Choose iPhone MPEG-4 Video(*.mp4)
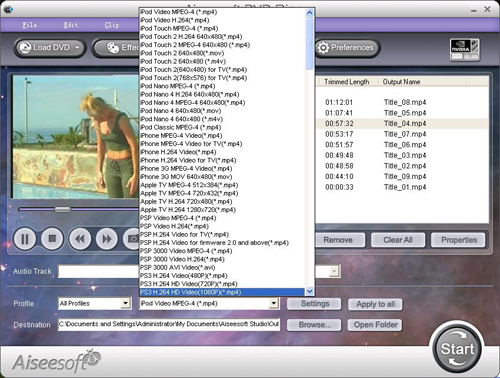The width and height of the screenshot is (500, 378). point(222,136)
